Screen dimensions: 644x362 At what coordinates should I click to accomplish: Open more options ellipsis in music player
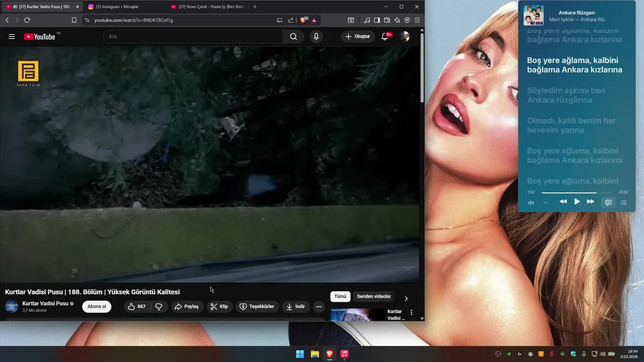pos(546,203)
